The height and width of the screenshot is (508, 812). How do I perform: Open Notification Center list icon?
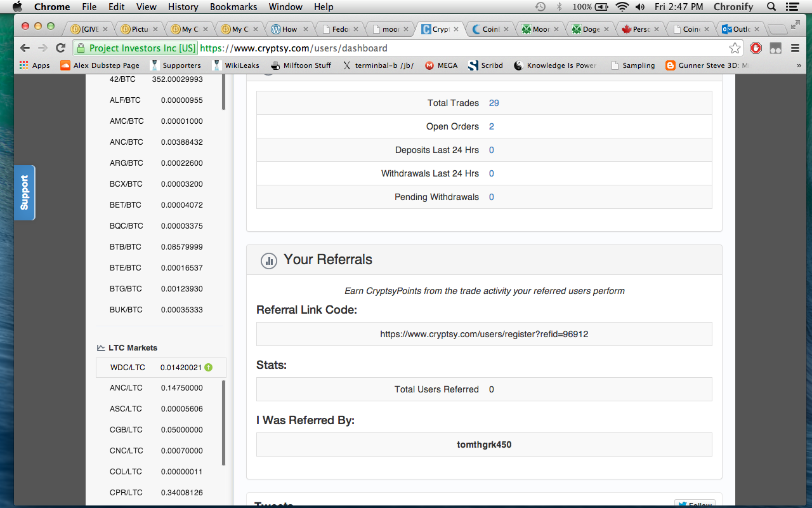793,7
